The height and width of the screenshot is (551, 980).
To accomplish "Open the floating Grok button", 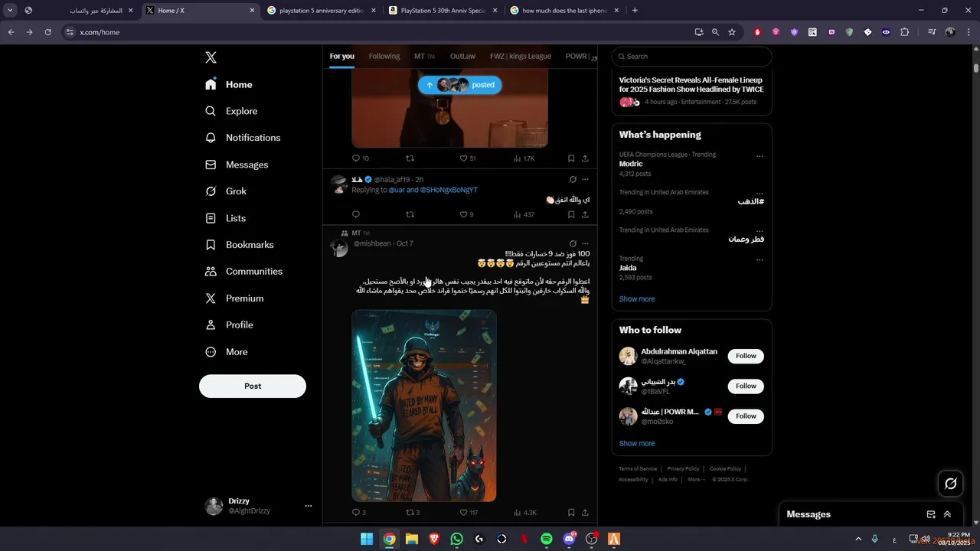I will [951, 484].
